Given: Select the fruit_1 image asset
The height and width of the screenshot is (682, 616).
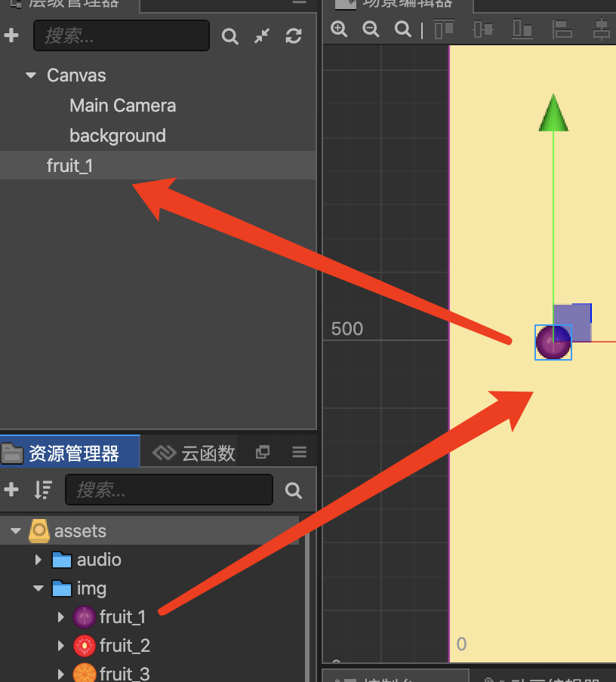Looking at the screenshot, I should pos(122,617).
